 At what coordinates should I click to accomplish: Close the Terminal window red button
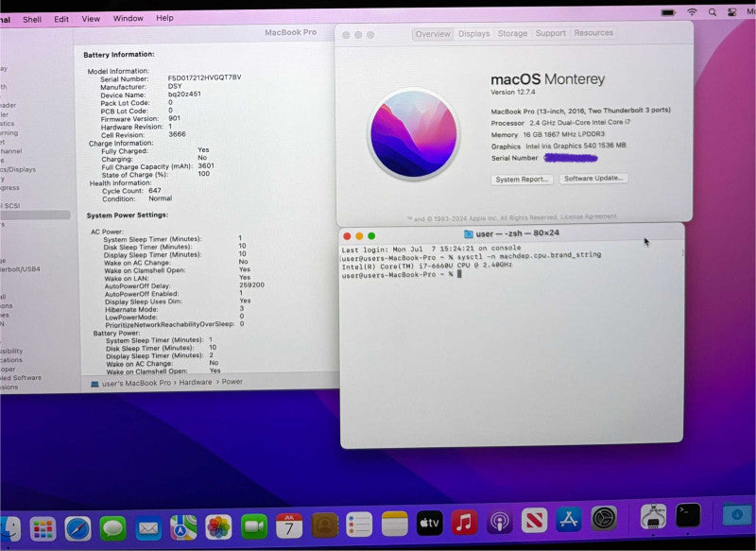[347, 235]
